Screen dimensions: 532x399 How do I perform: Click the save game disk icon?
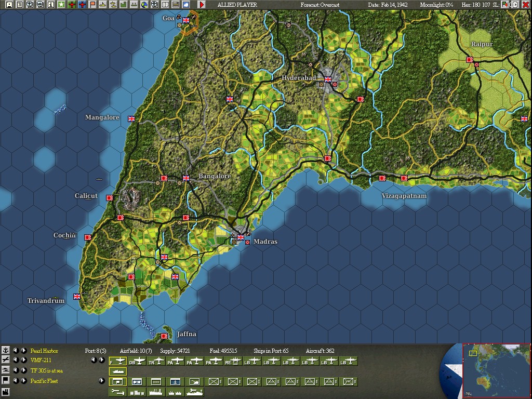pos(9,4)
